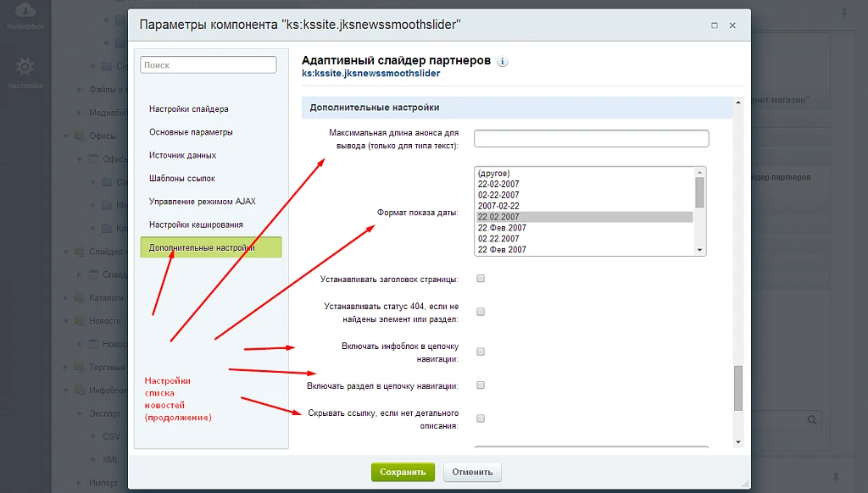
Task: Toggle Скрывать ссылку, если нет детального описания
Action: point(481,418)
